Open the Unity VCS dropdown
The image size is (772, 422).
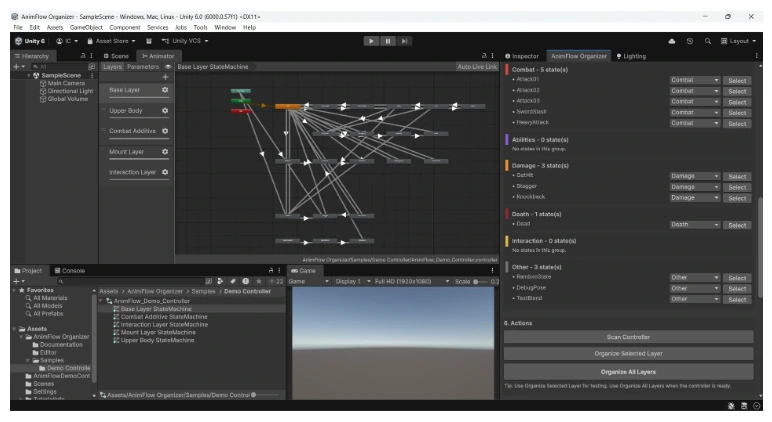185,41
